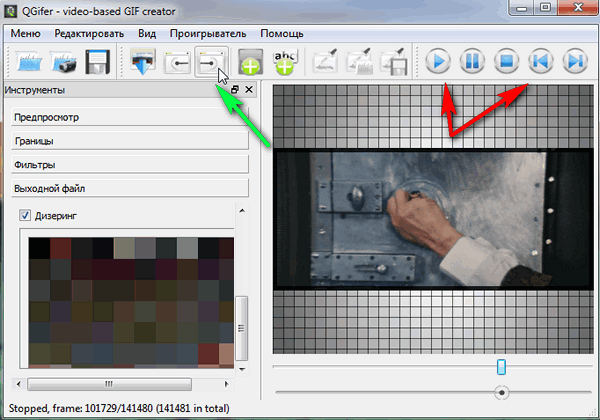600x420 pixels.
Task: Select the beige-grey palette swatch in top row
Action: 124,248
